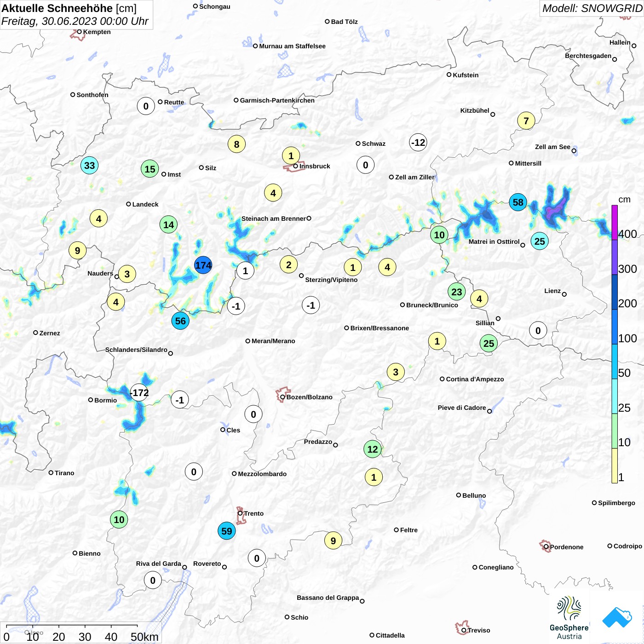Select the Mezzolombardo label
This screenshot has width=644, height=644.
pos(262,474)
